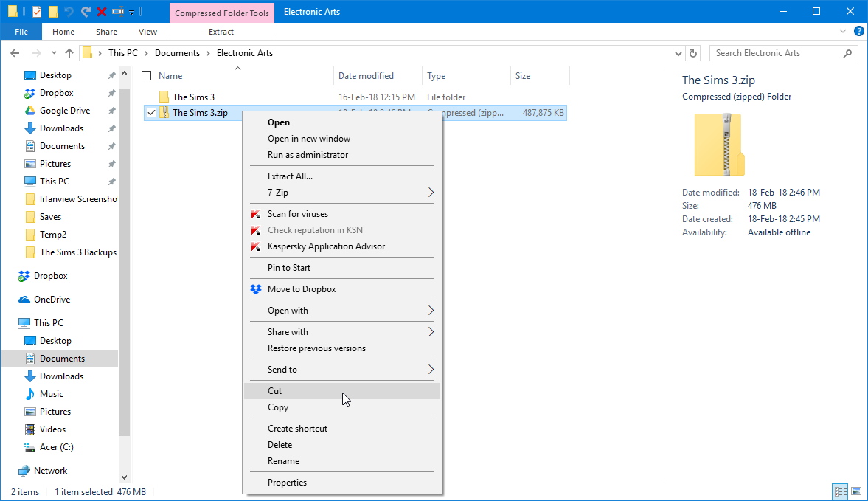Open the quick access toolbar customize arrow
The height and width of the screenshot is (501, 868).
tap(132, 12)
